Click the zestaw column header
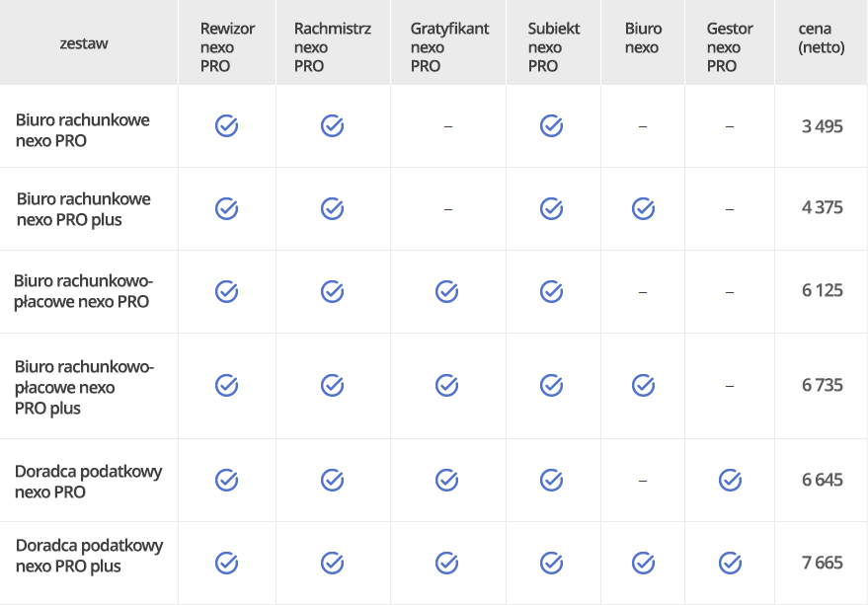The image size is (868, 605). coord(84,42)
